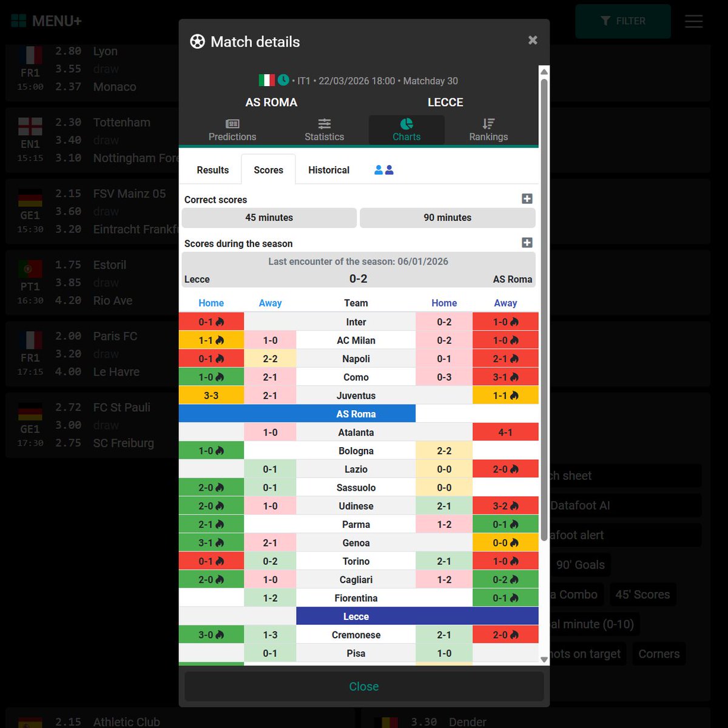The width and height of the screenshot is (728, 728).
Task: Switch to the Results tab
Action: (212, 170)
